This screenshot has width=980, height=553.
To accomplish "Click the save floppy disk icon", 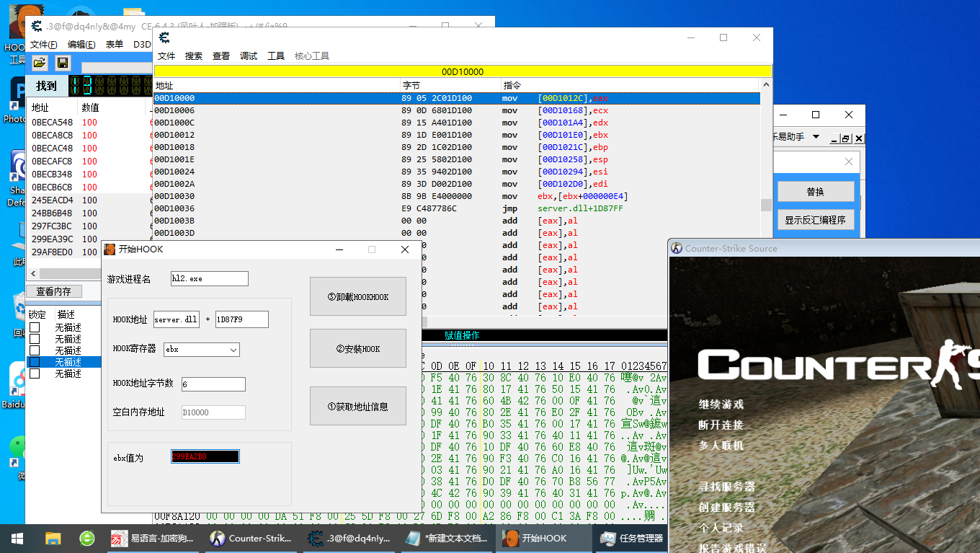I will pos(63,63).
